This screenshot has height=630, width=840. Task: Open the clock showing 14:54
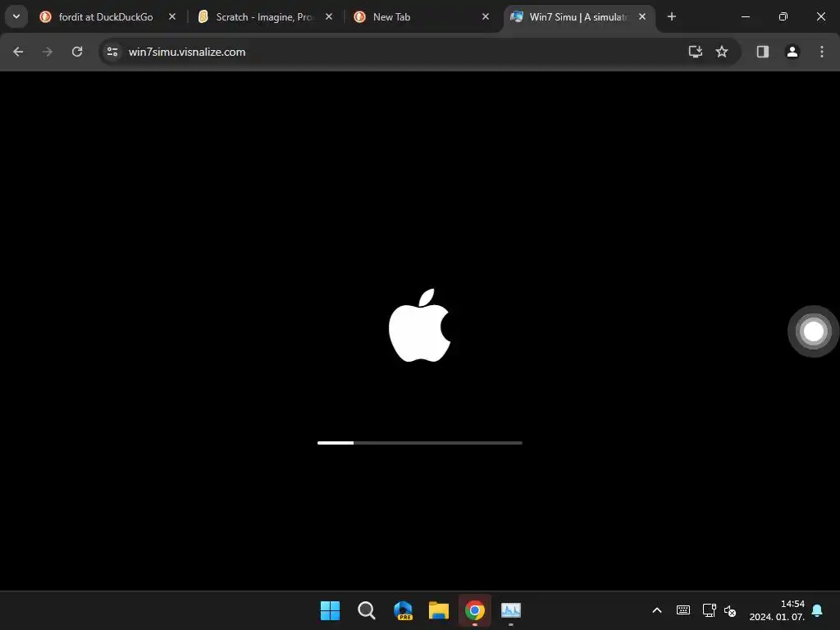pyautogui.click(x=778, y=610)
